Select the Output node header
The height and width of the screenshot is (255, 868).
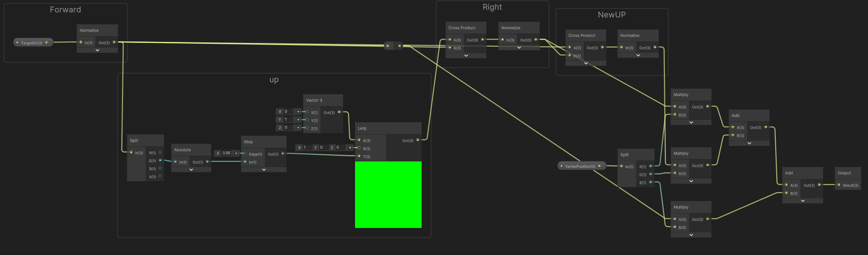pos(848,173)
